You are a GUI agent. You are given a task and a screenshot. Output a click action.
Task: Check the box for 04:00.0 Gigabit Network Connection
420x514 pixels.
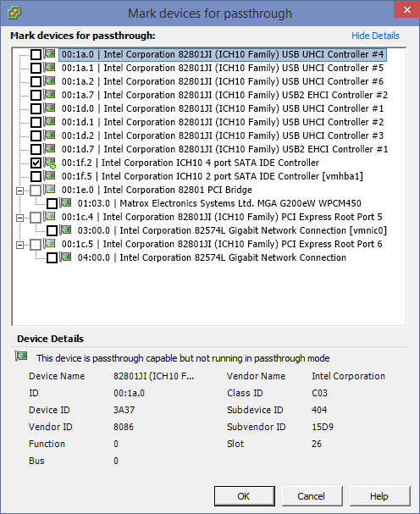pos(52,257)
